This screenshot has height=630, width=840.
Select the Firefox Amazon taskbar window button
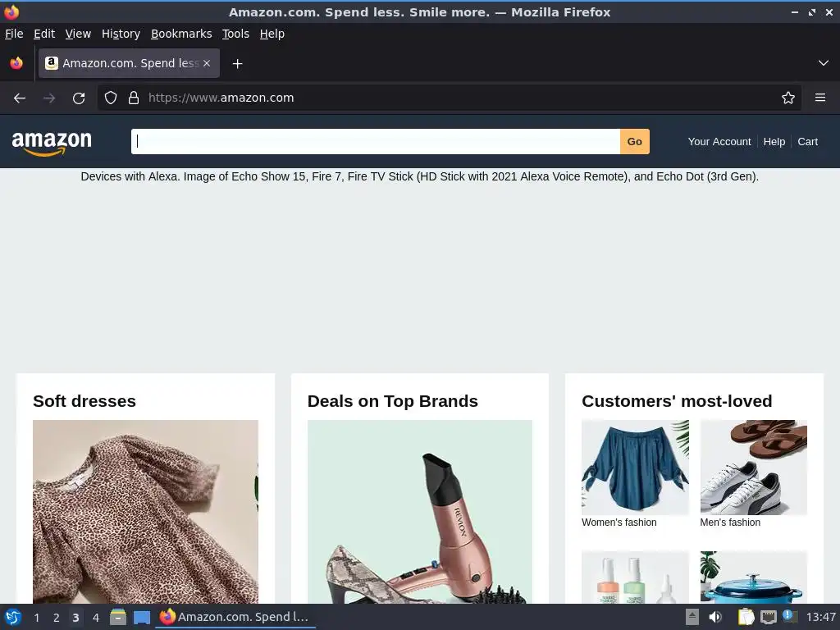(x=235, y=617)
